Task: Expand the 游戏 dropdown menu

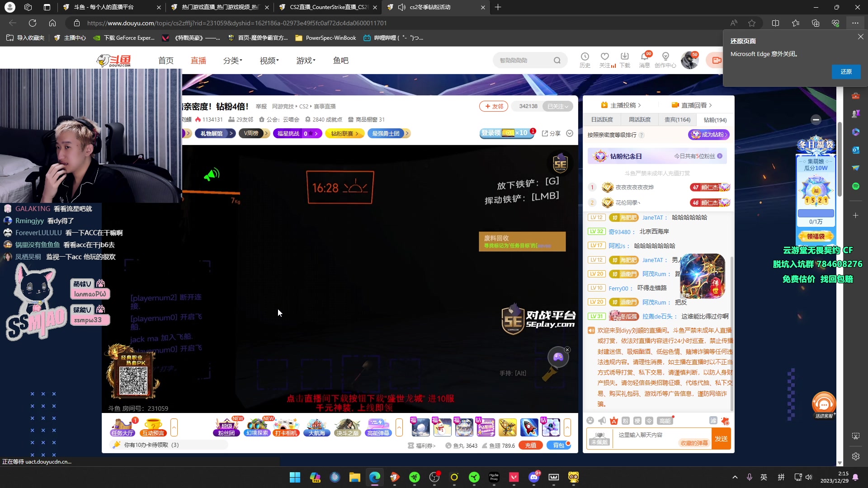Action: (x=306, y=60)
